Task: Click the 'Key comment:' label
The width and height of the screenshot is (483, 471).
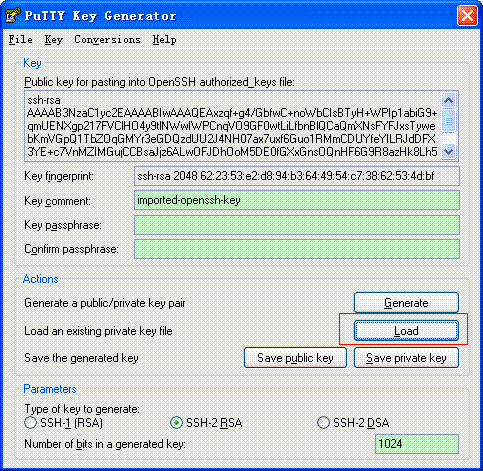Action: point(57,201)
